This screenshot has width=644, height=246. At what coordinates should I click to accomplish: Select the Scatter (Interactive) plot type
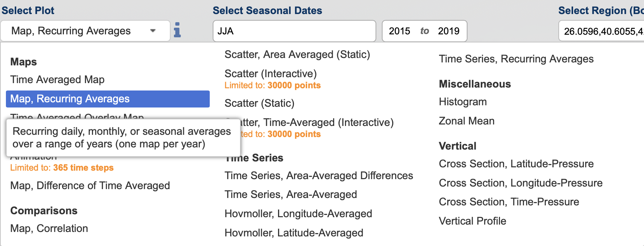[271, 74]
